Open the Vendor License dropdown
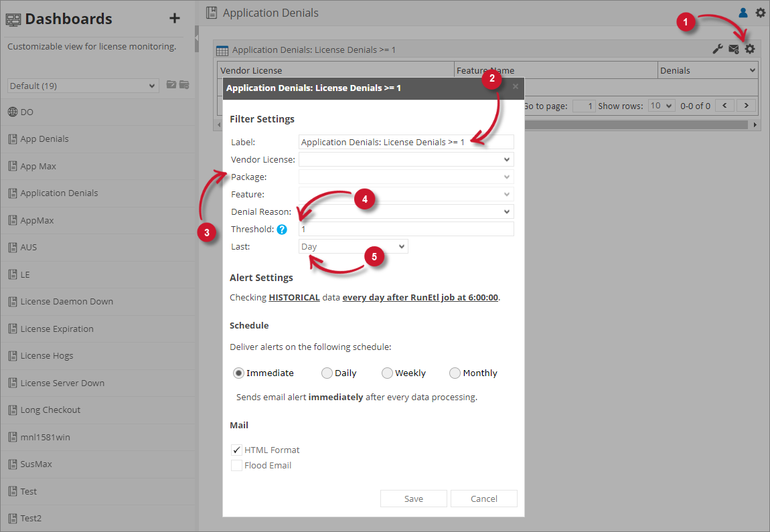770x532 pixels. [406, 159]
